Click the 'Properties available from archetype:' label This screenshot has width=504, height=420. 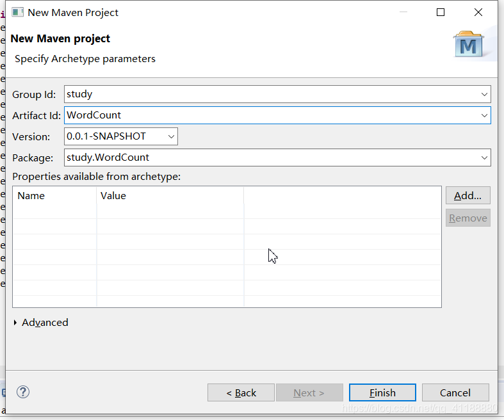pyautogui.click(x=97, y=177)
